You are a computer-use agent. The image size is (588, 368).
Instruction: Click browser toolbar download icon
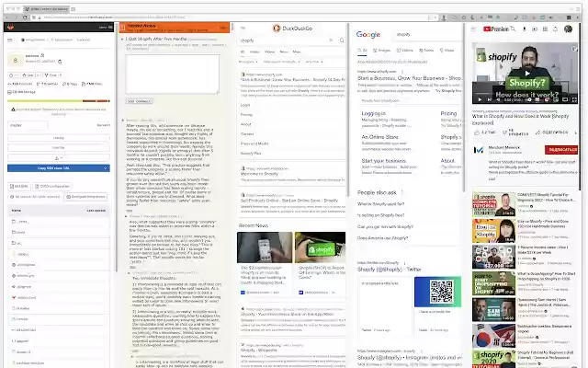444,17
